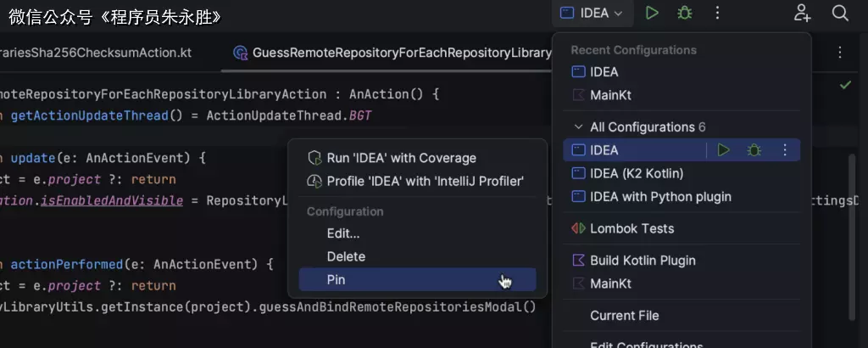Click the Debug bug icon in top toolbar

(684, 13)
